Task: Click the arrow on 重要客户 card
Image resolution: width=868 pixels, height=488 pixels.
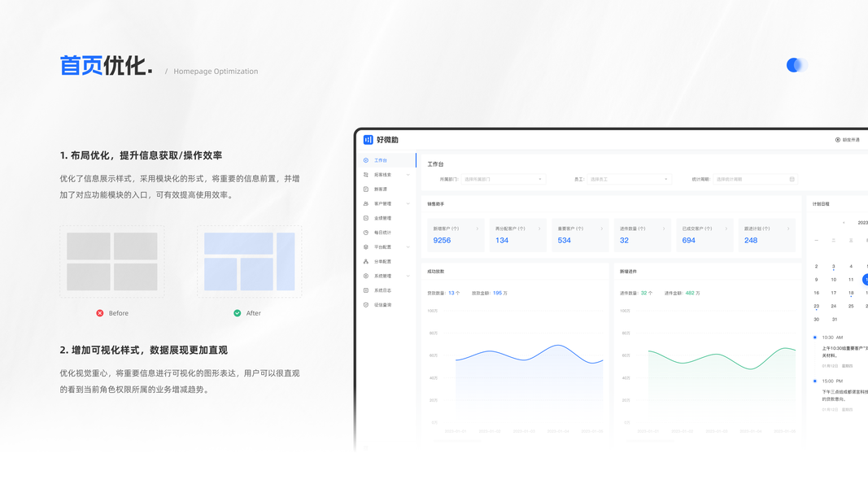Action: coord(602,229)
